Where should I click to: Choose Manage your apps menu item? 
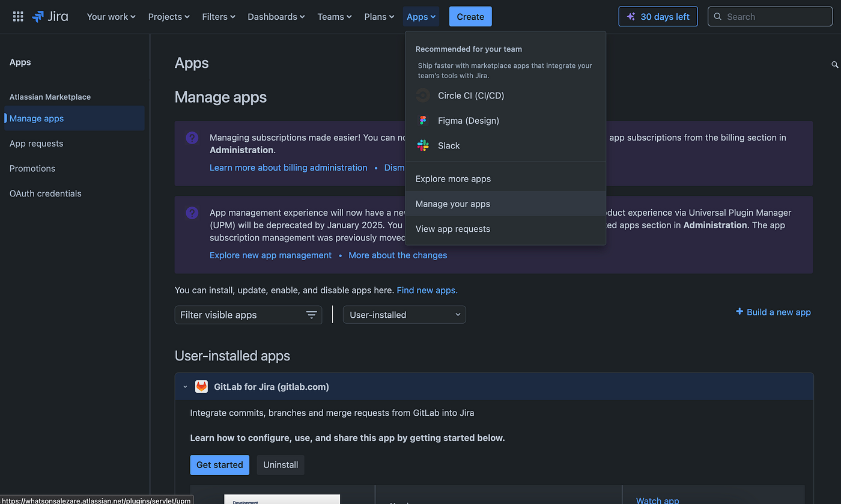point(505,204)
